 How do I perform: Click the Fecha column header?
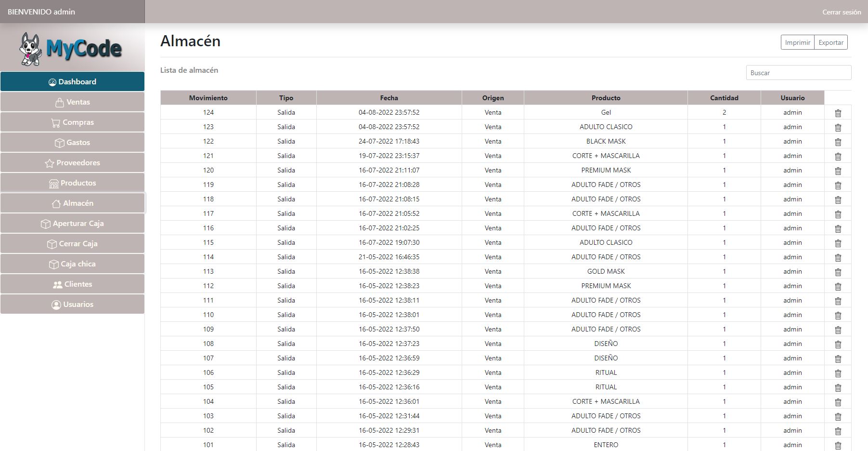[x=389, y=98]
